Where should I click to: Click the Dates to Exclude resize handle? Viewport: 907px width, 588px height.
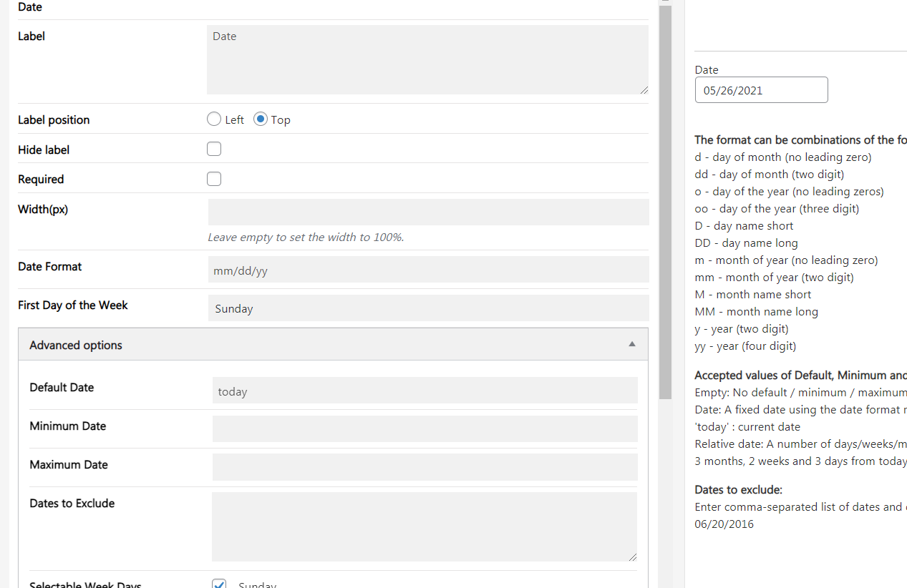pos(633,557)
